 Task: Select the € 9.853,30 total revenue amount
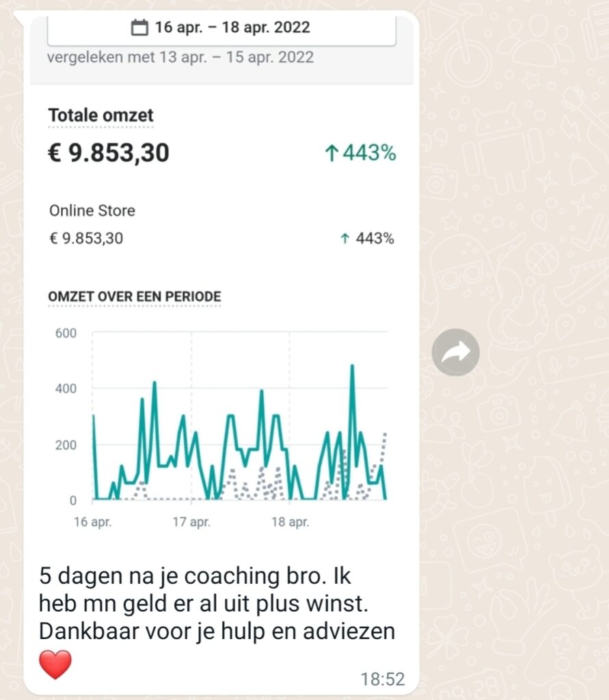tap(109, 153)
